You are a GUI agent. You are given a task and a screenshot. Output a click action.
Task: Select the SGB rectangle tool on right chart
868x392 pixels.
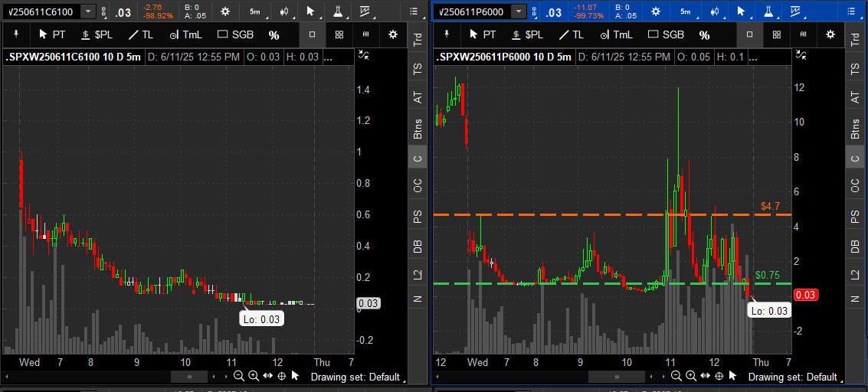(x=666, y=34)
